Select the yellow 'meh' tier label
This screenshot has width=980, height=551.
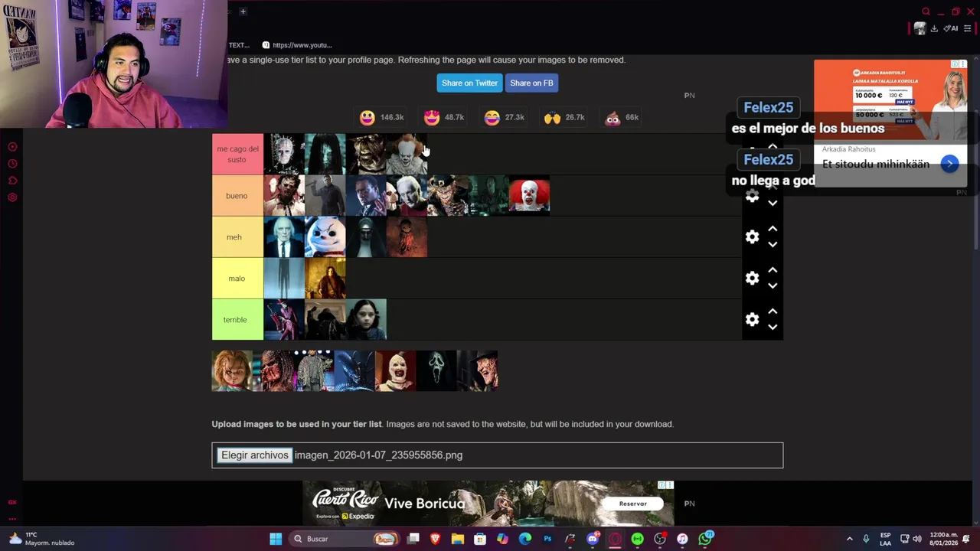tap(237, 237)
